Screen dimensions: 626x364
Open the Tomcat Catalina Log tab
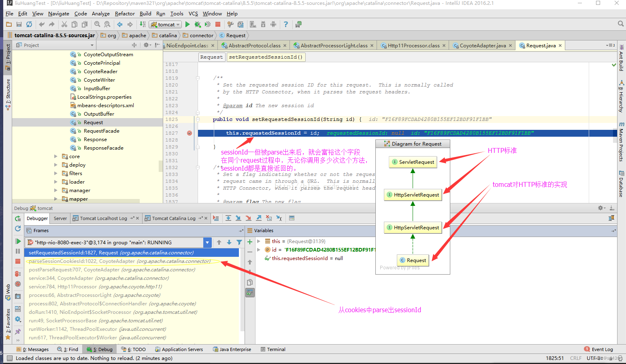[177, 218]
